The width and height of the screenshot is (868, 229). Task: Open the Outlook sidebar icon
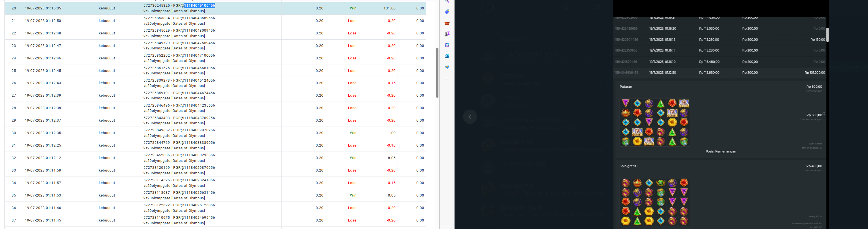click(447, 56)
